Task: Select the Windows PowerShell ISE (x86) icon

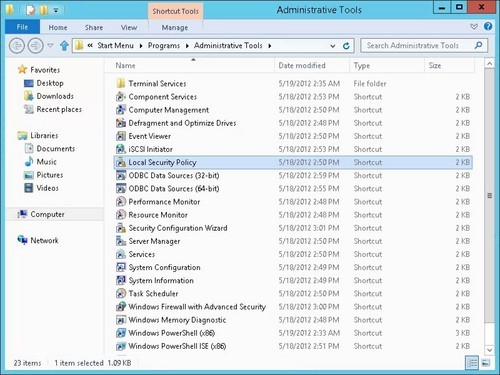Action: point(121,346)
